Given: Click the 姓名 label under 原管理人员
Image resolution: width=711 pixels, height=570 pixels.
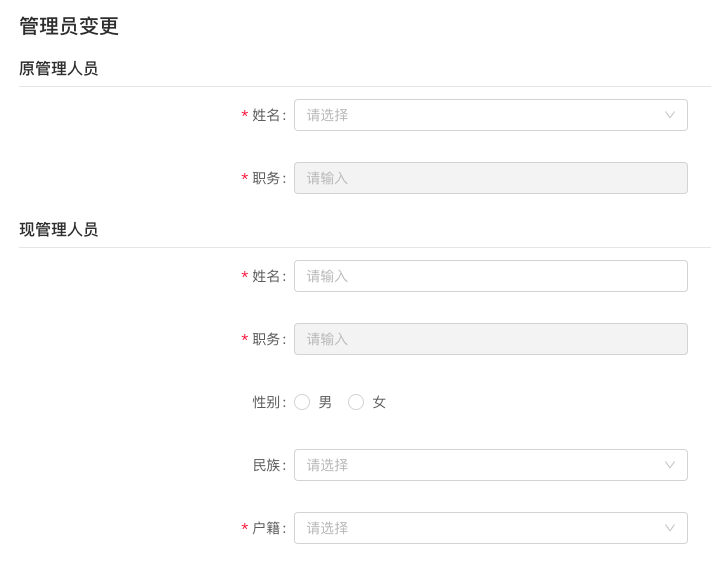Looking at the screenshot, I should pos(266,115).
